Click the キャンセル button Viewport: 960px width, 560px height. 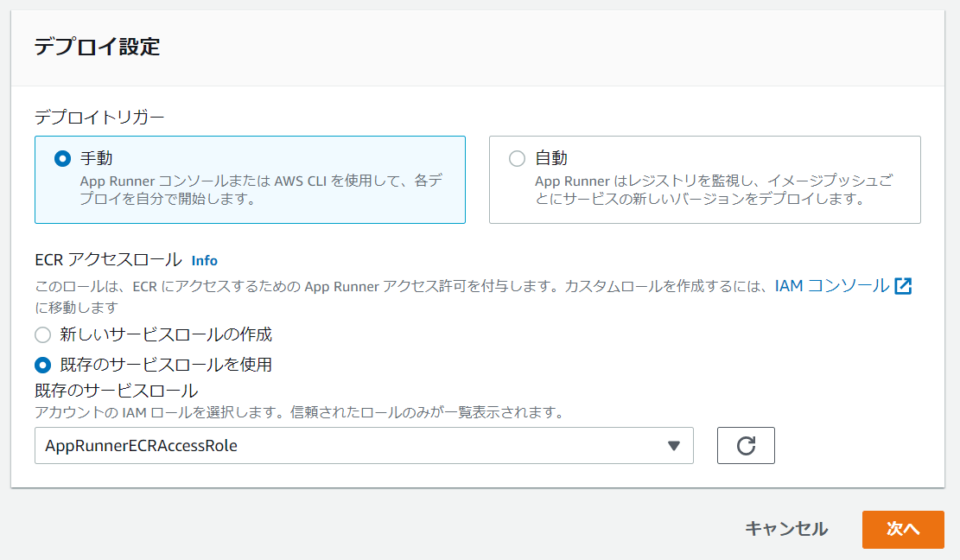(786, 529)
